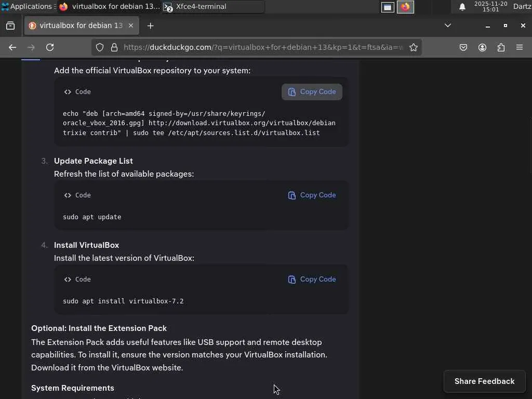Viewport: 532px width, 399px height.
Task: Click 'Optional: Install the Extension Pack' heading
Action: (99, 328)
